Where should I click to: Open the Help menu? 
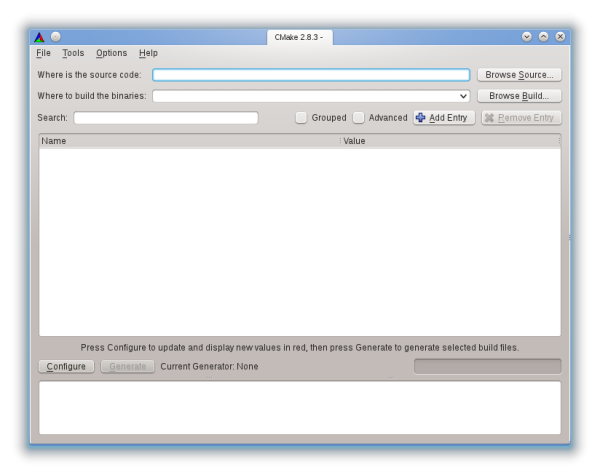click(x=148, y=53)
